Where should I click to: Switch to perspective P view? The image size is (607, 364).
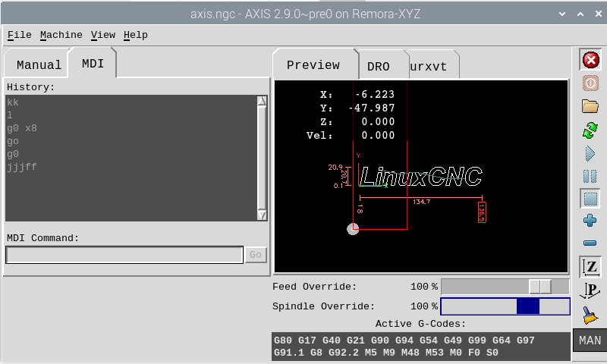click(590, 290)
